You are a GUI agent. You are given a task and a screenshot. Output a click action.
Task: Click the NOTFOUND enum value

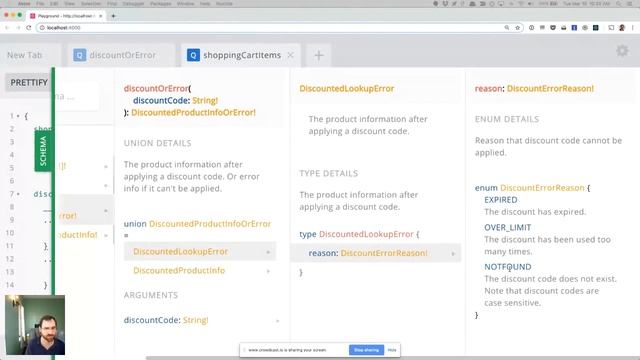tap(508, 267)
